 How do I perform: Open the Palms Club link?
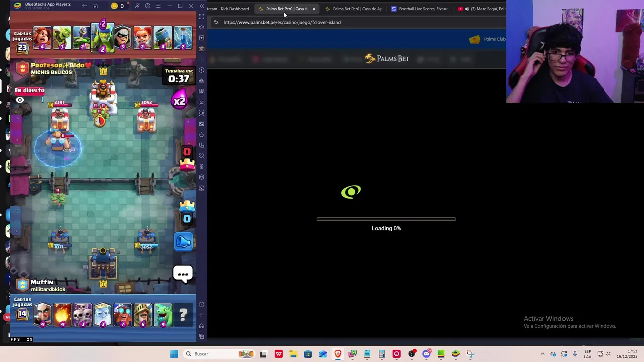click(488, 39)
